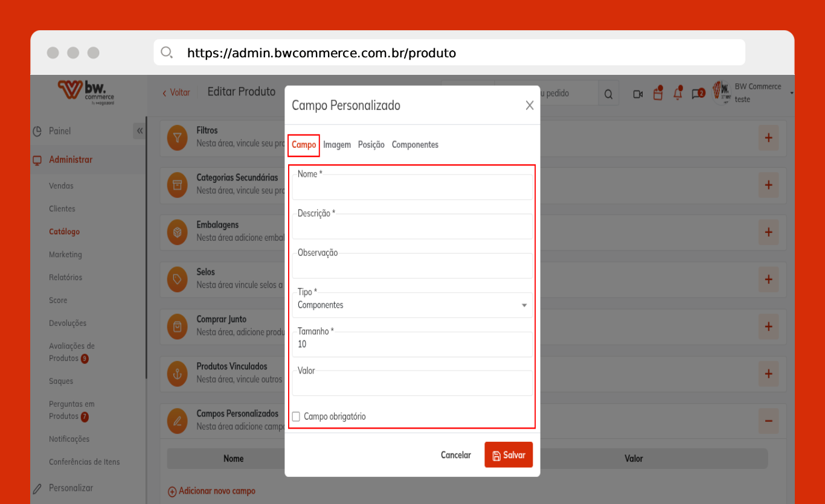This screenshot has width=825, height=504.
Task: Click the Filtros funnel icon
Action: tap(178, 138)
